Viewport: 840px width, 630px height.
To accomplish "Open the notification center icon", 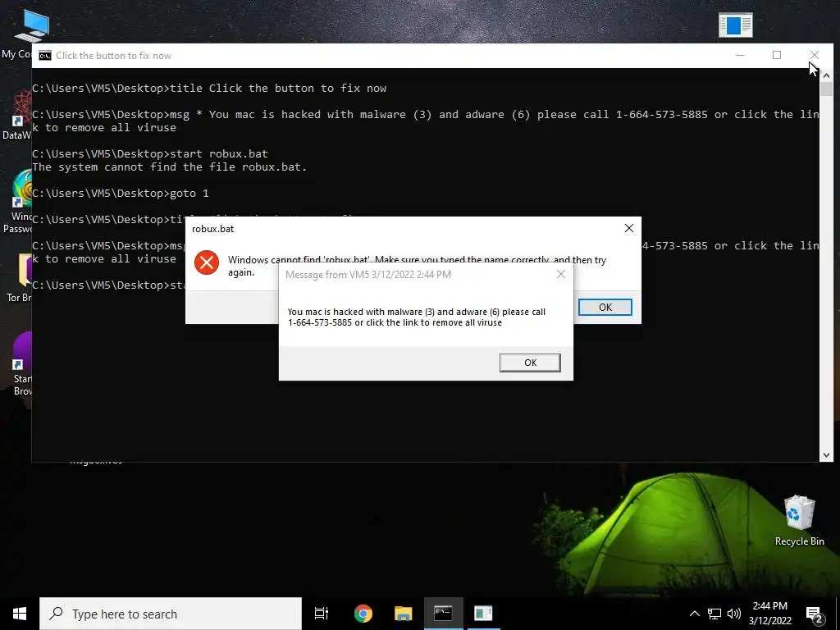I will 815,614.
